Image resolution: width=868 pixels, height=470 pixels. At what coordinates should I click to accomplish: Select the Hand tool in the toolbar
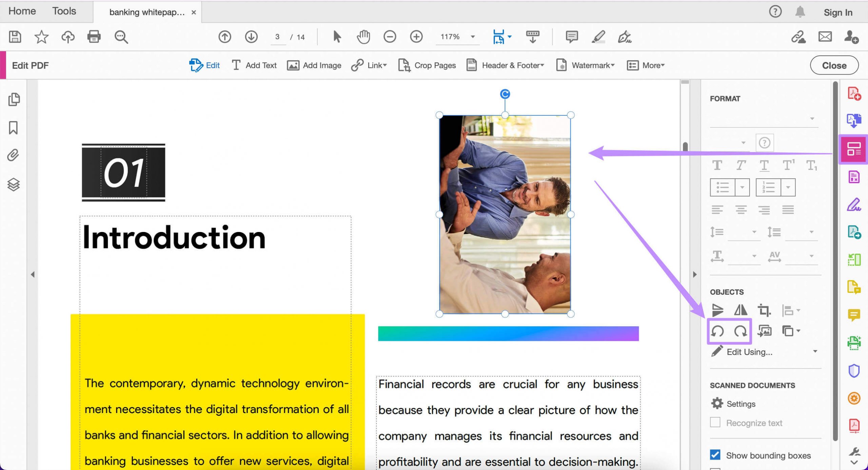pos(363,37)
